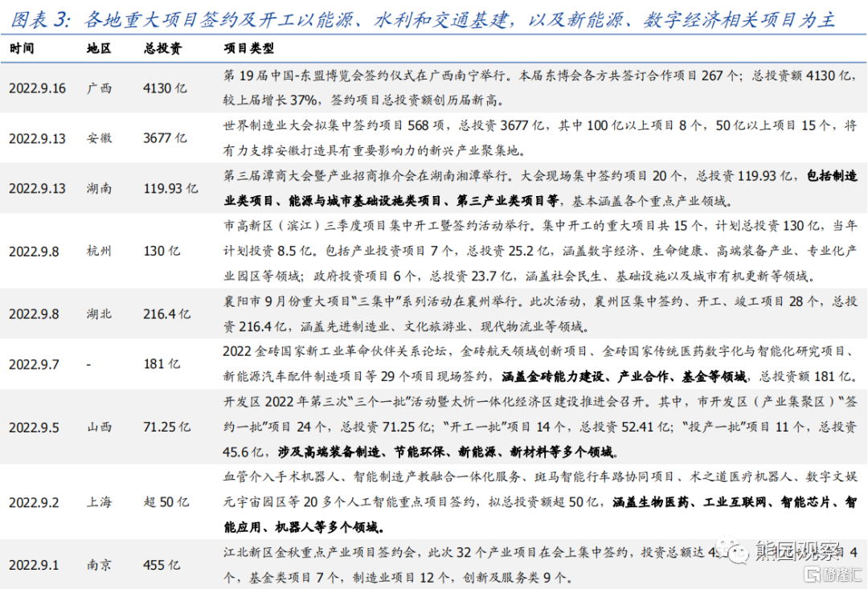
Task: Click the date '2022.9.8' in the 杭州 row
Action: coord(34,252)
